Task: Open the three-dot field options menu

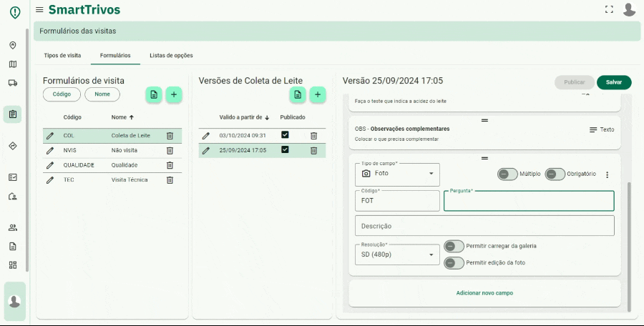Action: tap(607, 174)
